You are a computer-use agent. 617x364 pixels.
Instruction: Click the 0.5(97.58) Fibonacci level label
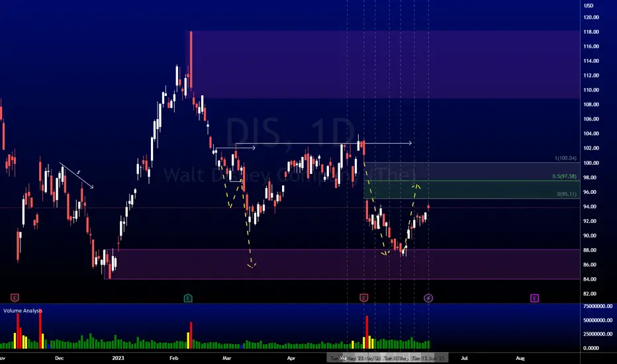click(x=564, y=176)
